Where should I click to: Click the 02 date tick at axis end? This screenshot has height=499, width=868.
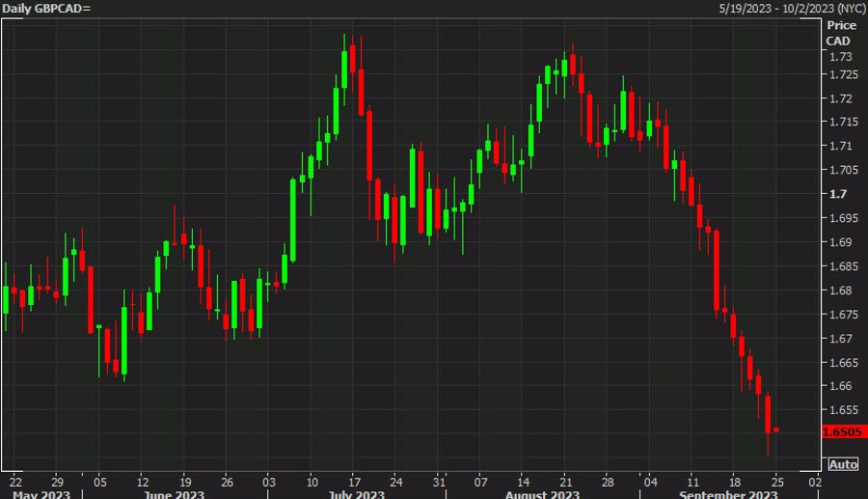[x=815, y=481]
